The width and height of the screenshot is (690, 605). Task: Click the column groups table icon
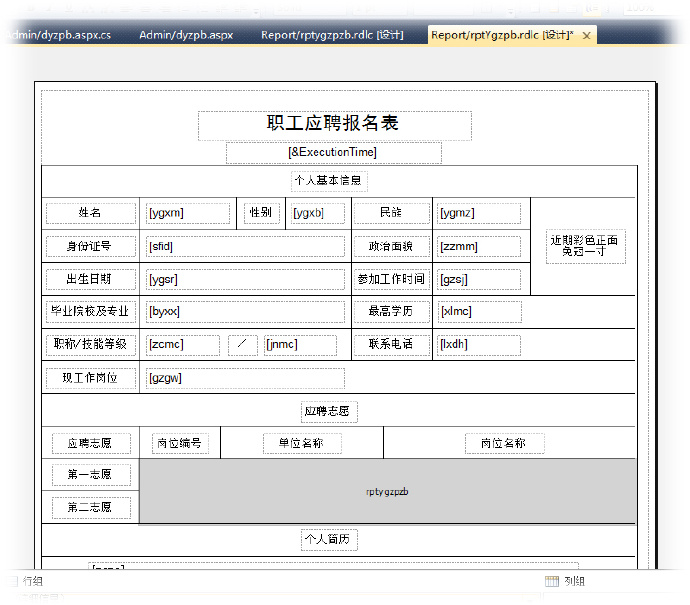click(552, 581)
